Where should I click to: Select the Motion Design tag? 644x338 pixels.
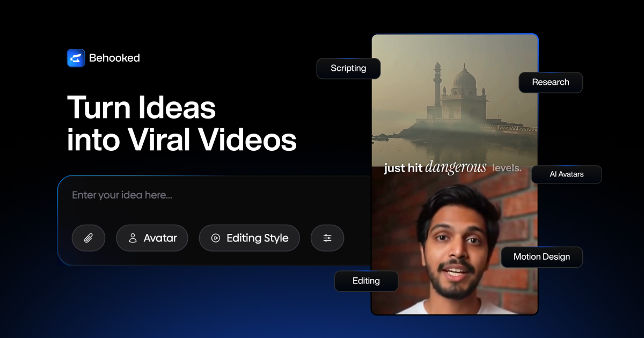coord(541,257)
